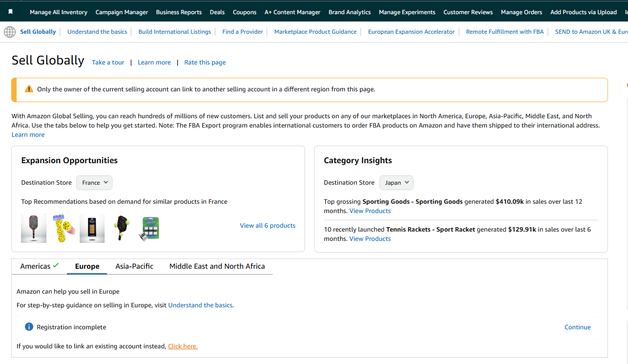
Task: Go to Brand Analytics
Action: pos(349,12)
